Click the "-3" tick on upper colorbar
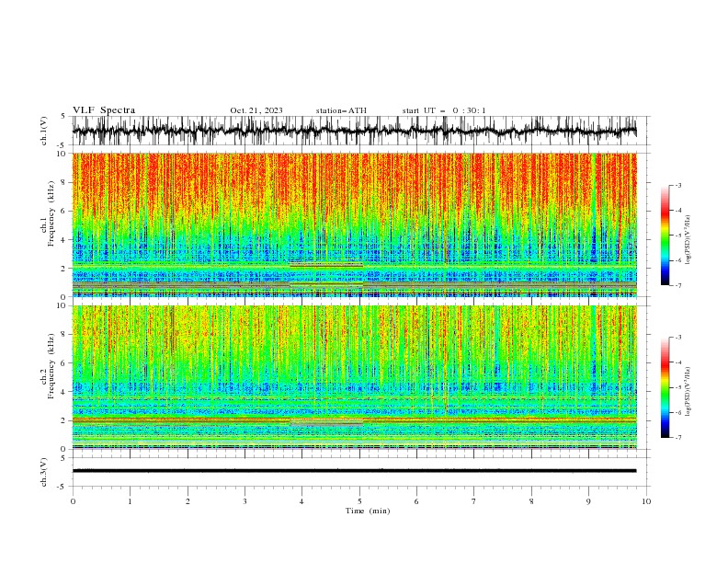 tap(677, 185)
